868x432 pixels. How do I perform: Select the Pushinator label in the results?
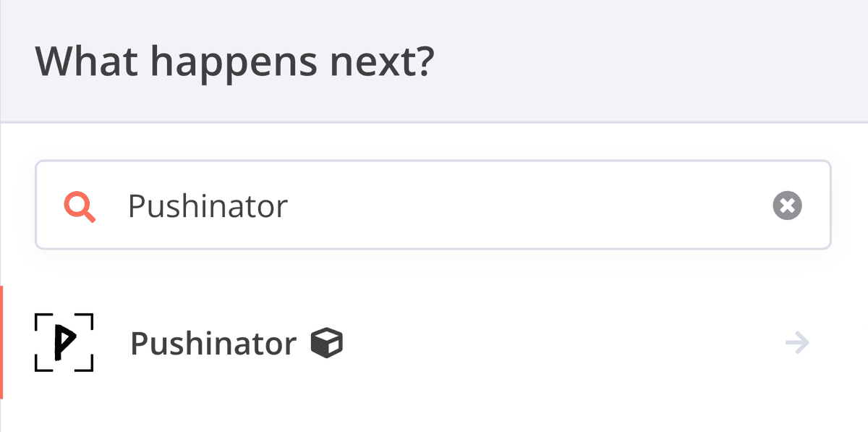click(213, 343)
